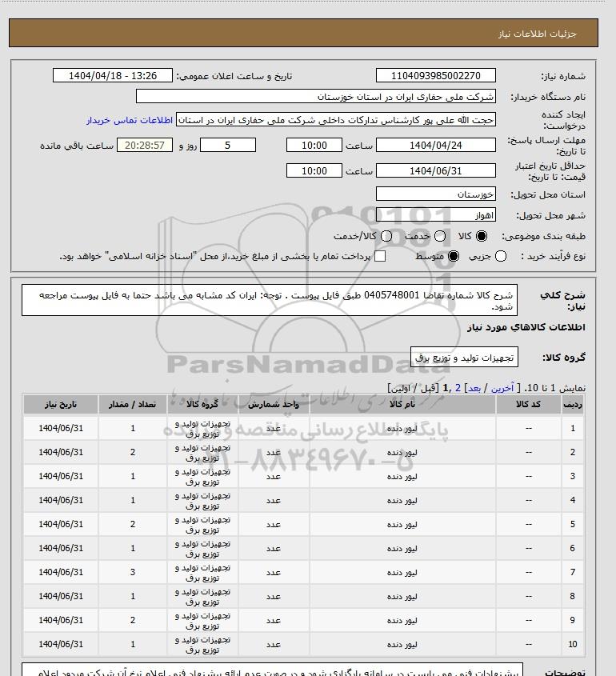Click the کد کالا column header

pos(529,404)
